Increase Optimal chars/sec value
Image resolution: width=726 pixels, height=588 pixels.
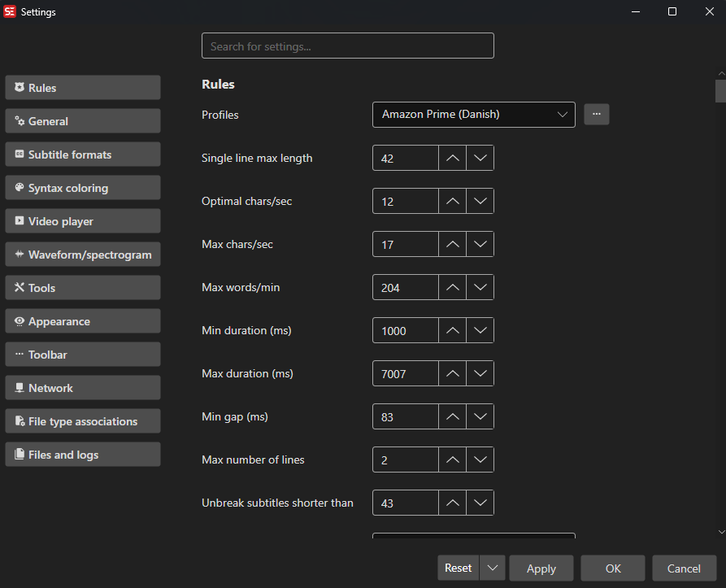[452, 201]
